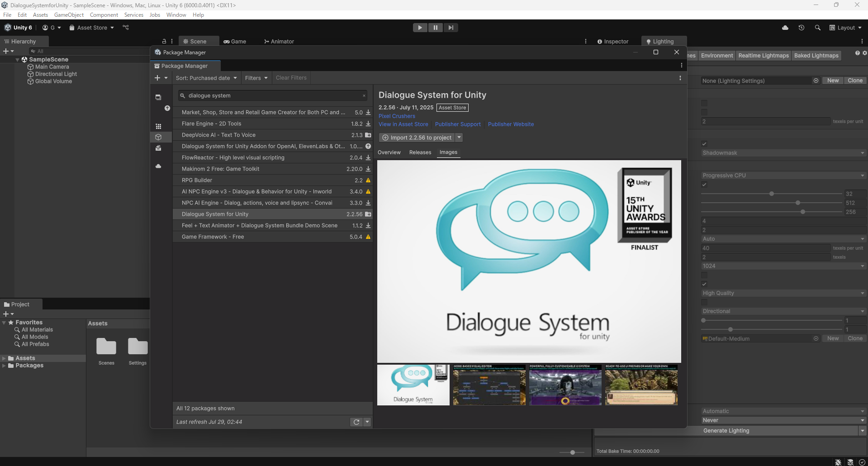The width and height of the screenshot is (868, 466).
Task: Click the Step frame button
Action: tap(451, 28)
